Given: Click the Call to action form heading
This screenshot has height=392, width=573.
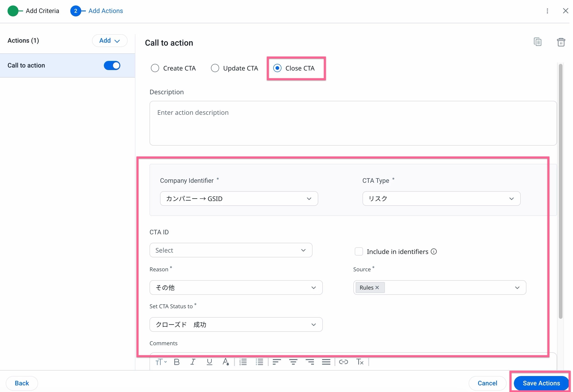Looking at the screenshot, I should [x=169, y=43].
